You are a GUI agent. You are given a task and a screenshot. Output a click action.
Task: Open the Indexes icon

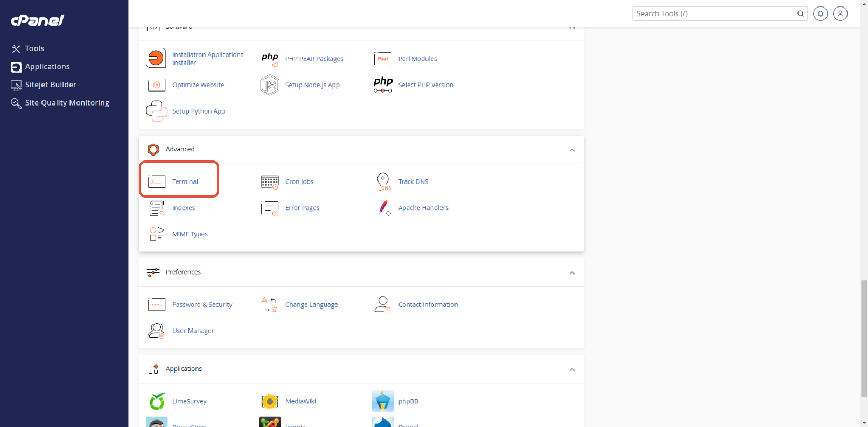tap(157, 208)
